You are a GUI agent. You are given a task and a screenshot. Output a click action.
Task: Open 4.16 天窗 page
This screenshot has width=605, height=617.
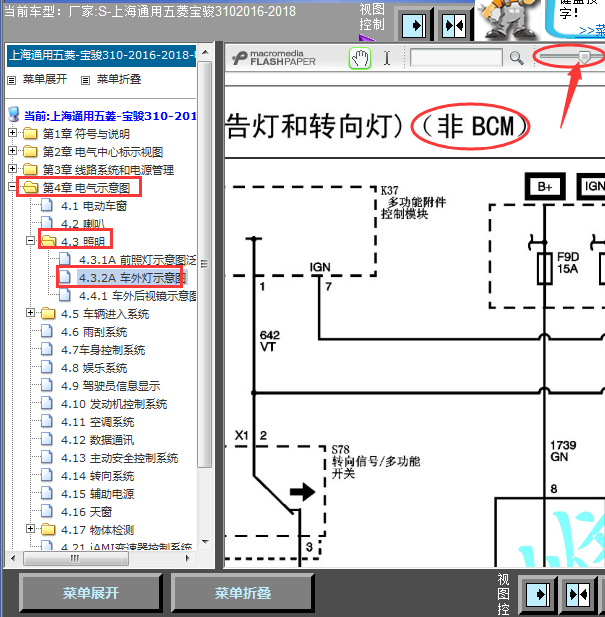coord(87,512)
